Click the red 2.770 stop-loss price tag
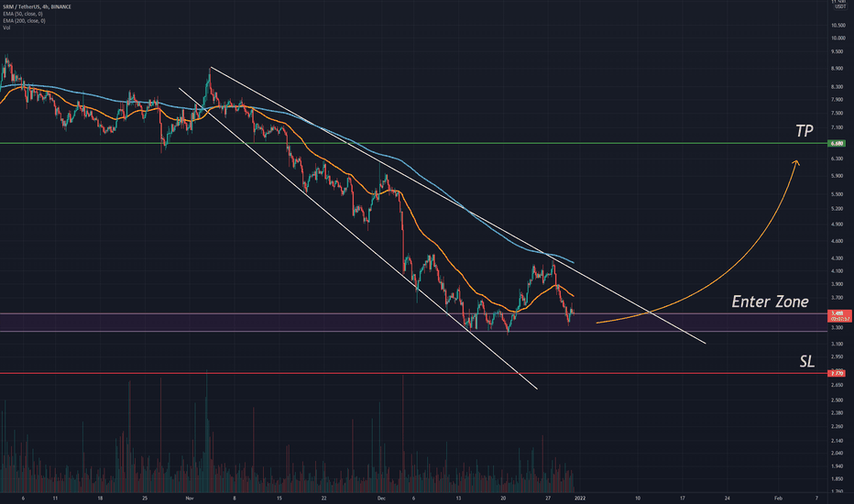854x504 pixels. [x=837, y=373]
